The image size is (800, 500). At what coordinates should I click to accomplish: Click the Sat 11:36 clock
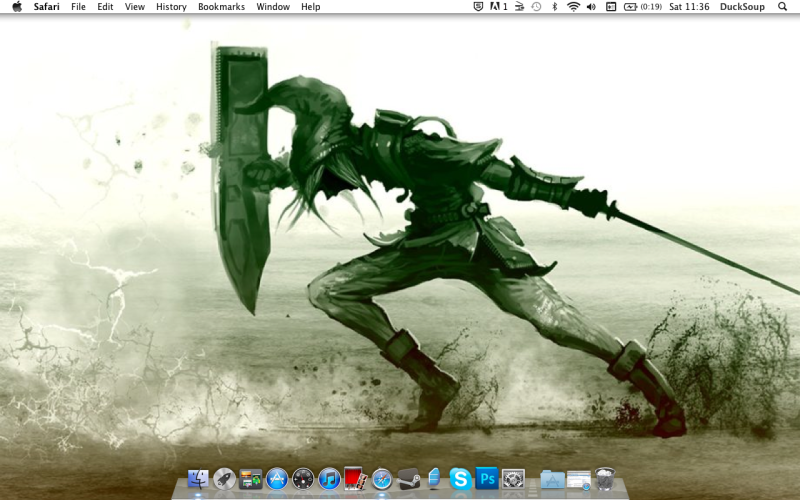point(689,7)
